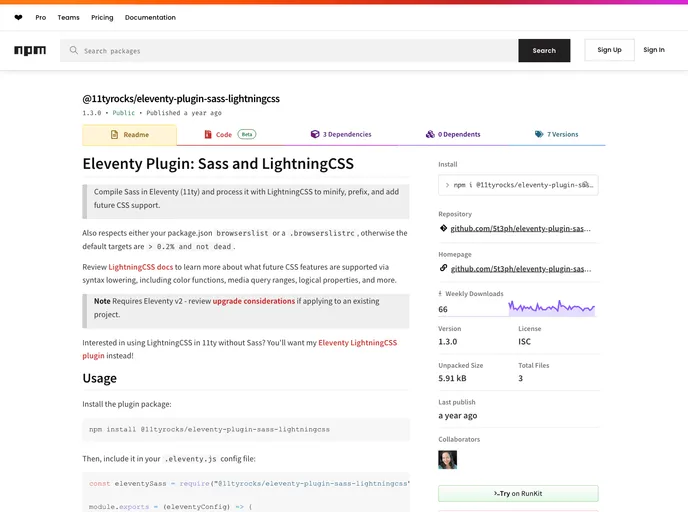This screenshot has width=688, height=512.
Task: Open Documentation from the top bar
Action: [x=150, y=18]
